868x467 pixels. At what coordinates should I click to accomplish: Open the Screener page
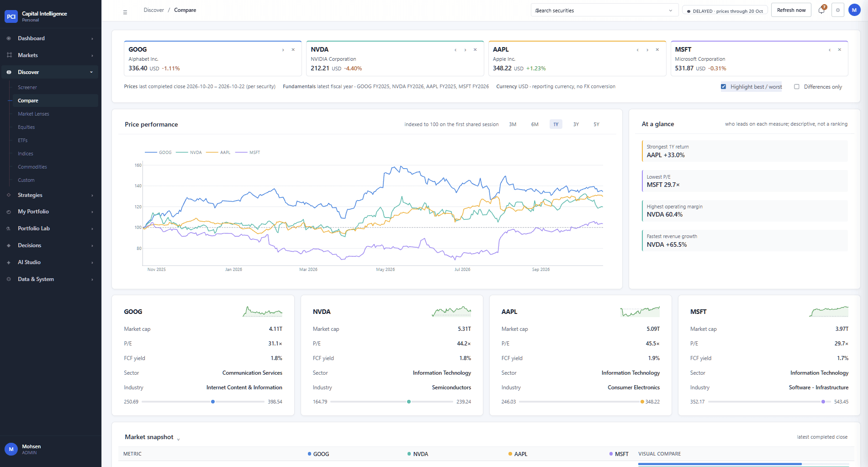coord(27,87)
